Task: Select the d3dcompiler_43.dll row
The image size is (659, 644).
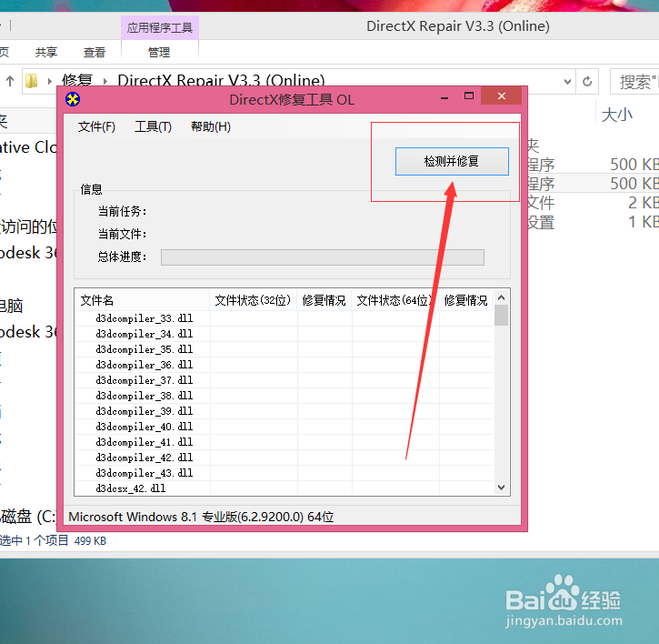Action: pyautogui.click(x=285, y=473)
